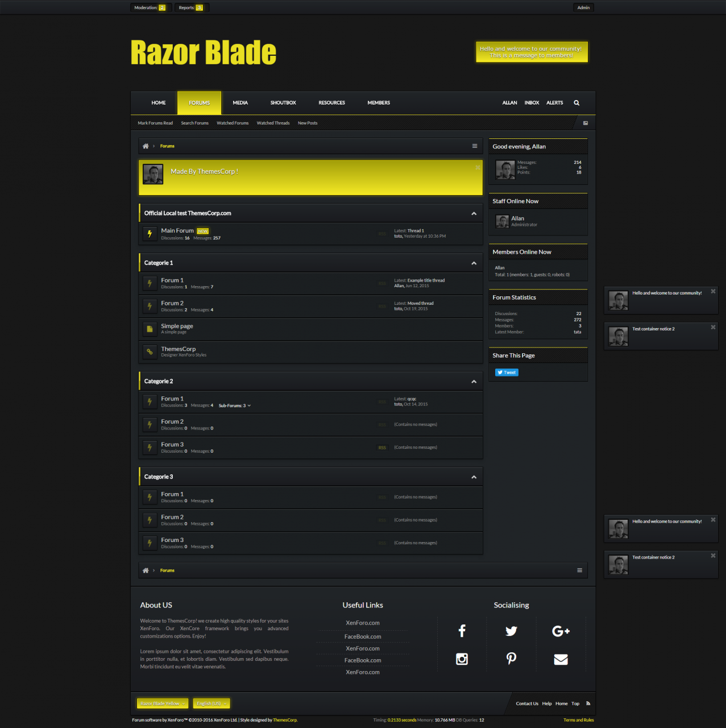
Task: Click the Razor Blade logo
Action: (204, 52)
